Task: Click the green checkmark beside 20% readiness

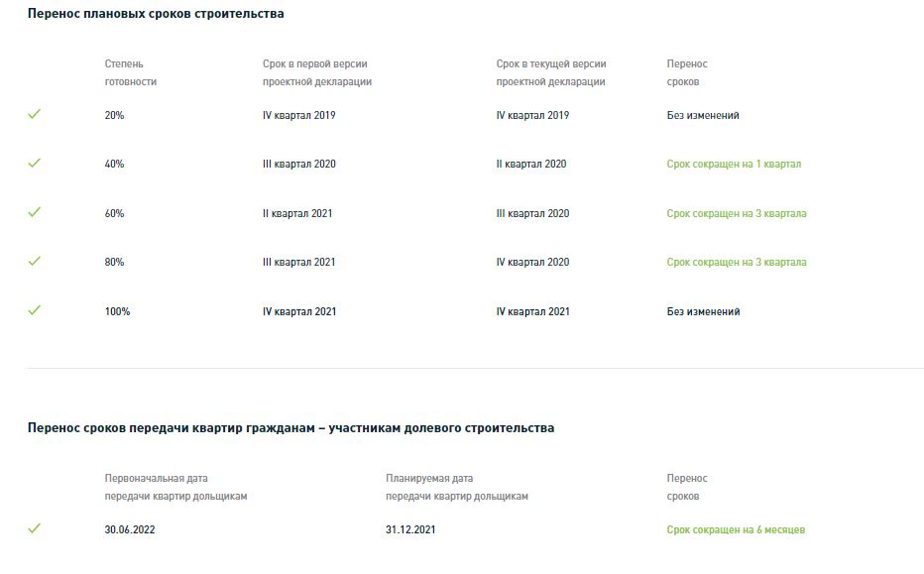Action: (34, 114)
